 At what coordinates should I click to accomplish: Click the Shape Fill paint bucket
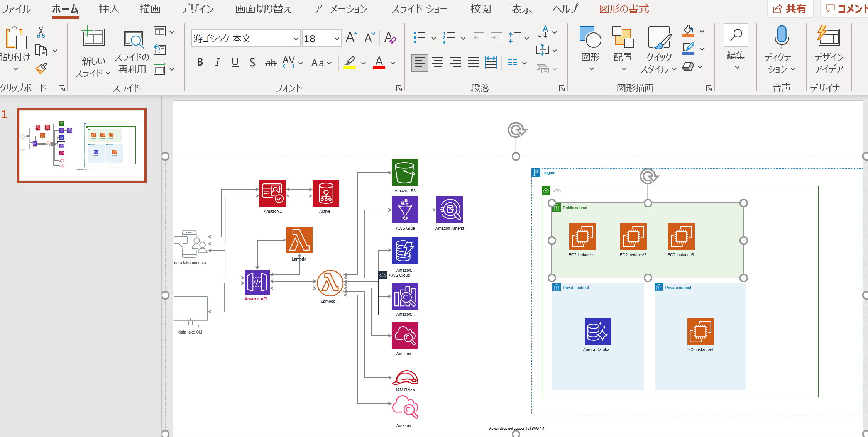pyautogui.click(x=688, y=31)
